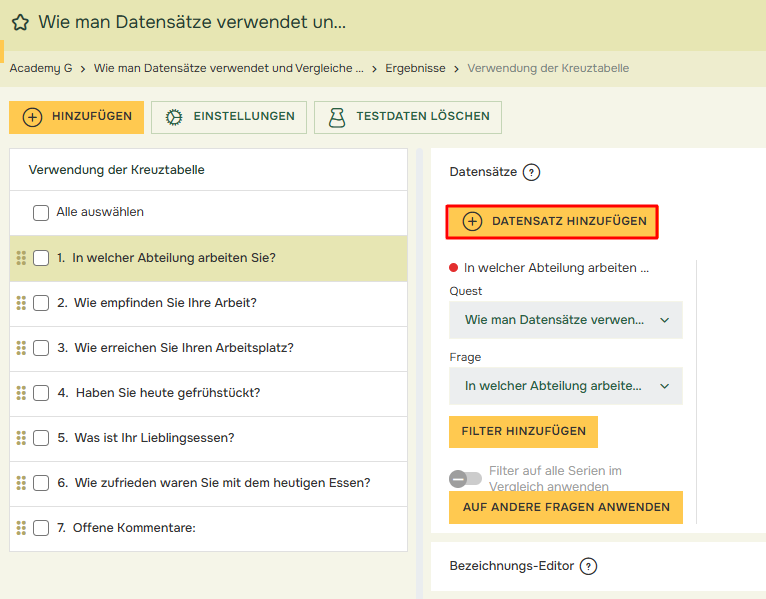Expand the Quest dropdown
Screen dimensions: 766x599
[x=566, y=320]
